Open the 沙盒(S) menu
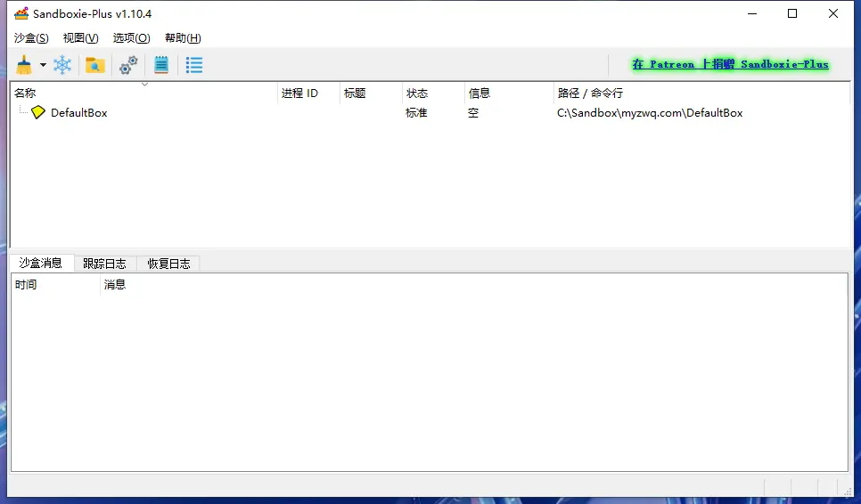The width and height of the screenshot is (861, 504). (x=31, y=38)
